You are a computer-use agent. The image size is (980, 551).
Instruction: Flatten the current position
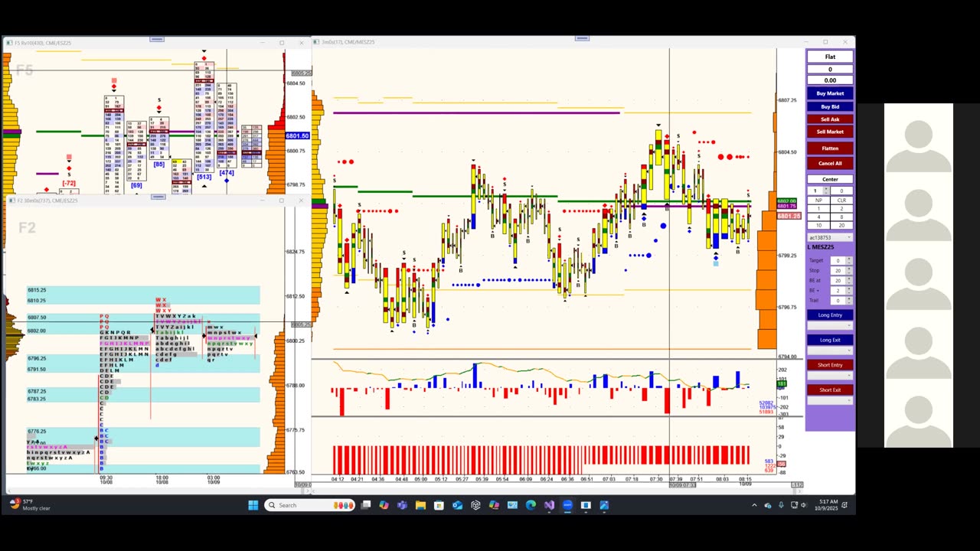coord(830,148)
